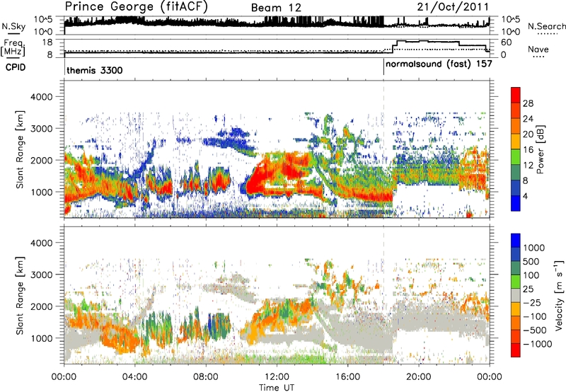Click the '16' tick on Power colorbar

(528, 150)
